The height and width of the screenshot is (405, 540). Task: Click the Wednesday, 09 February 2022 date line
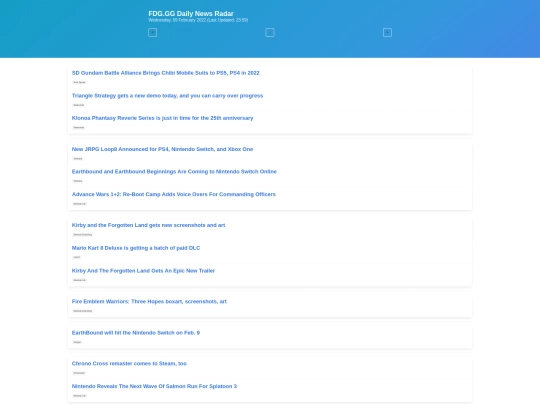198,20
